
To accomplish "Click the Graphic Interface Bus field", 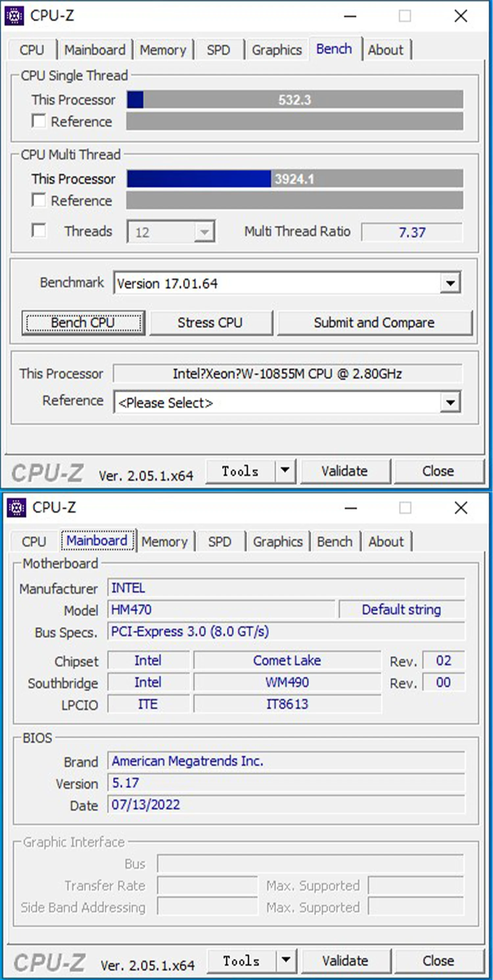I will (310, 864).
